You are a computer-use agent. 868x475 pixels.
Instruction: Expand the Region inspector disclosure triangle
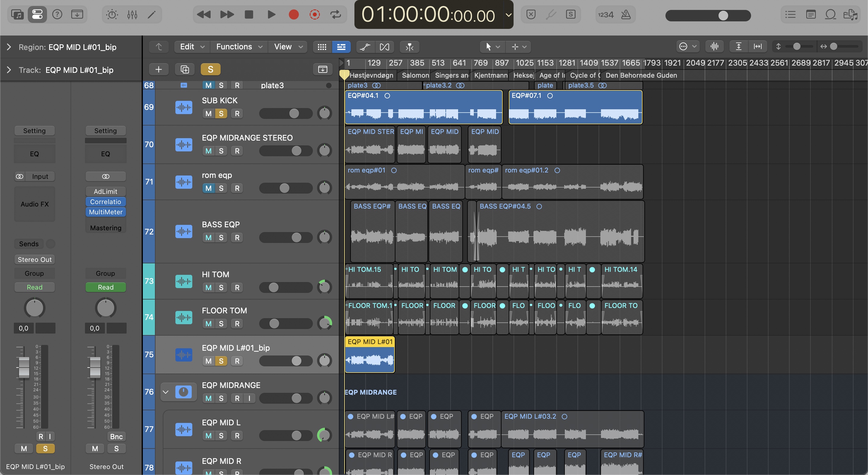pos(9,47)
